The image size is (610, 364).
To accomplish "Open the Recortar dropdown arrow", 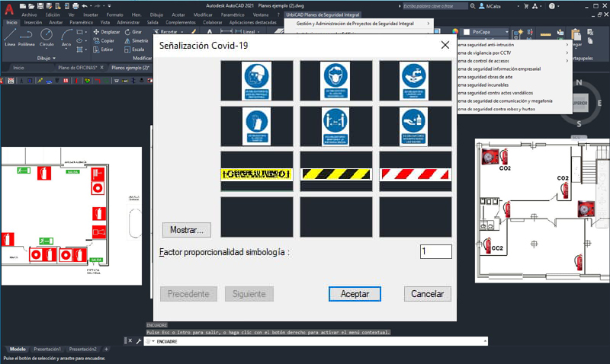I will point(181,32).
